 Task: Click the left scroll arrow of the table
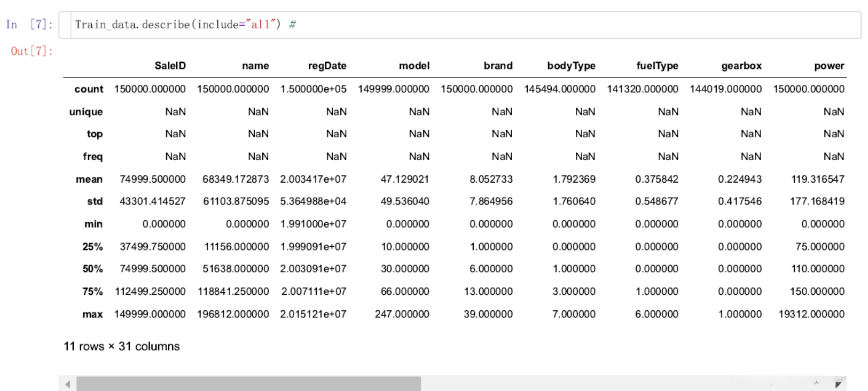click(x=67, y=384)
